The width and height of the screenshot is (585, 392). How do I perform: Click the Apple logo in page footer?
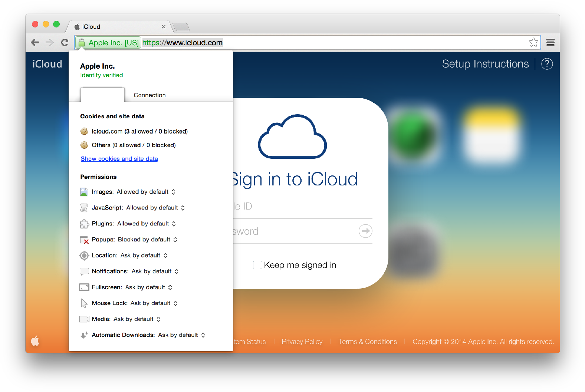click(35, 340)
